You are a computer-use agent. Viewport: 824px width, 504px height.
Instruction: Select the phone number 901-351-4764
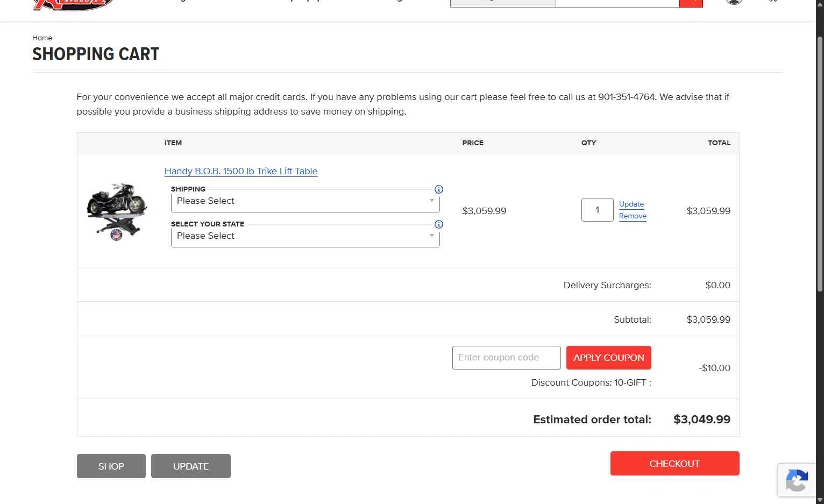pyautogui.click(x=627, y=97)
